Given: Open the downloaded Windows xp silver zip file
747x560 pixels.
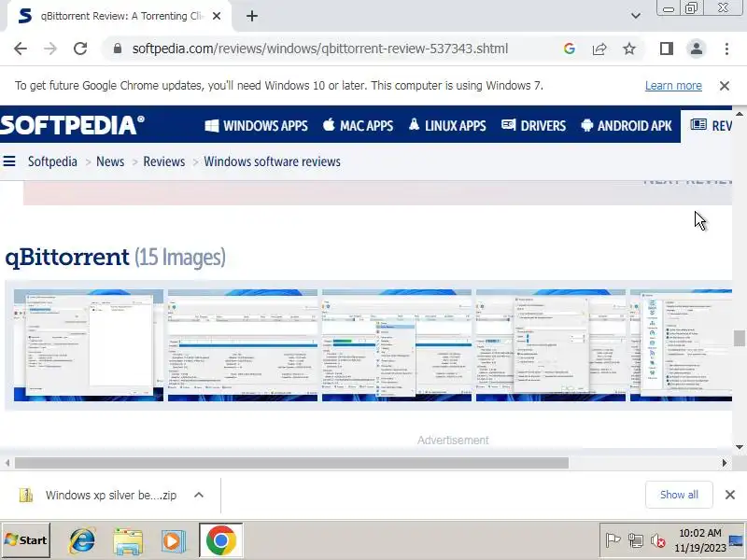Looking at the screenshot, I should (x=98, y=496).
